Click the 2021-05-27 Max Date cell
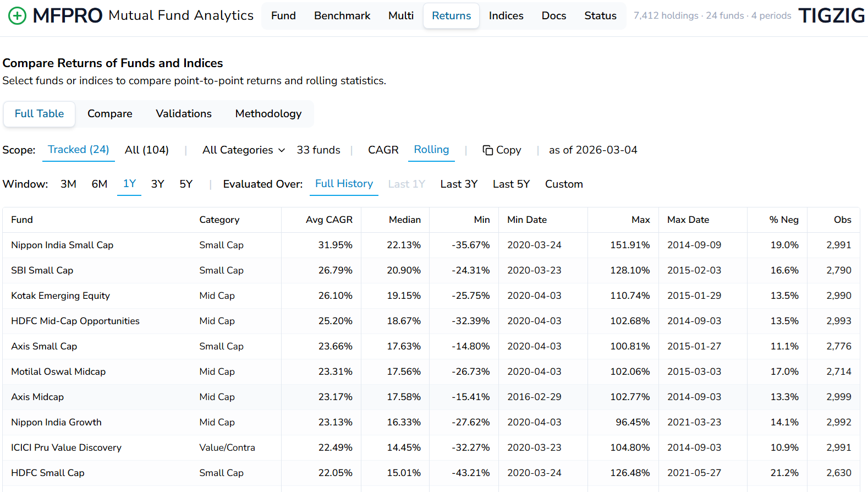The height and width of the screenshot is (492, 868). pos(694,473)
